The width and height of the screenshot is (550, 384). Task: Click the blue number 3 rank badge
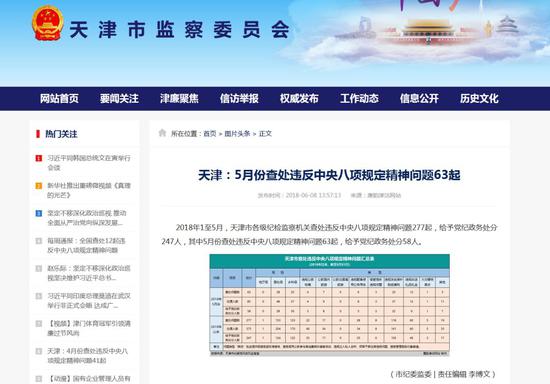pos(39,213)
